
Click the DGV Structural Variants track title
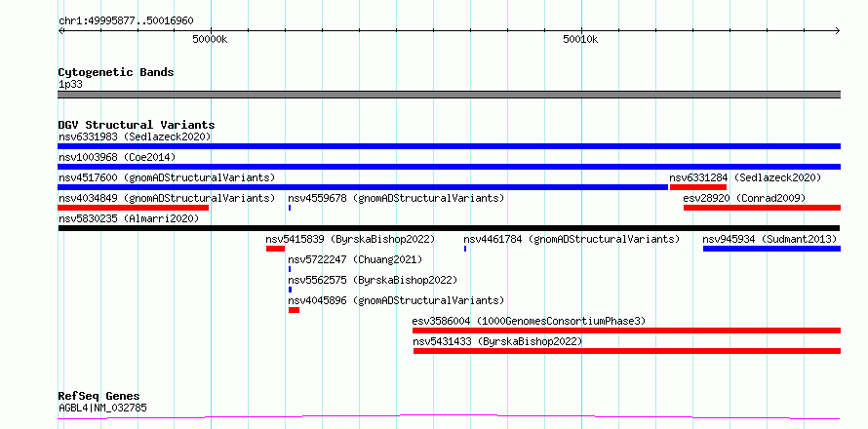pyautogui.click(x=137, y=125)
